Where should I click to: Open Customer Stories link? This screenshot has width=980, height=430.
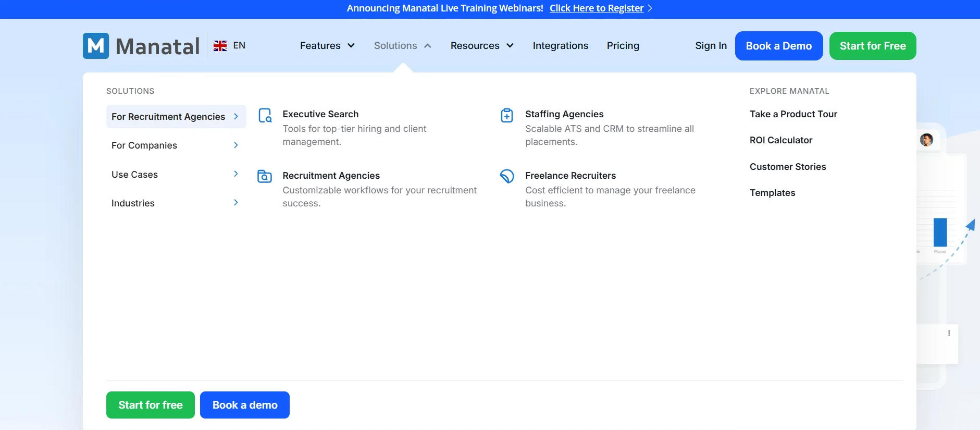(788, 167)
